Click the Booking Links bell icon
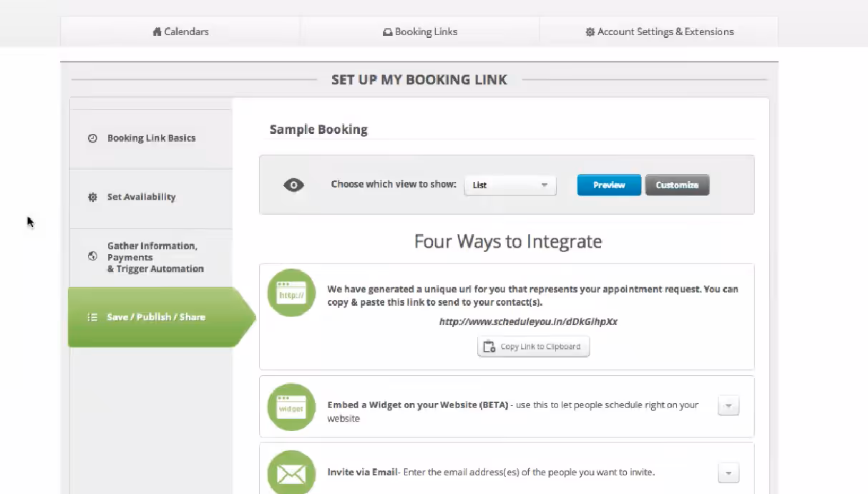This screenshot has width=868, height=494. pyautogui.click(x=386, y=32)
